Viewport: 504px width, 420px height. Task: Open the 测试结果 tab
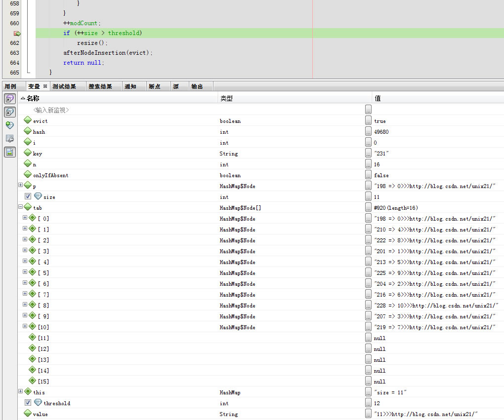pos(64,86)
